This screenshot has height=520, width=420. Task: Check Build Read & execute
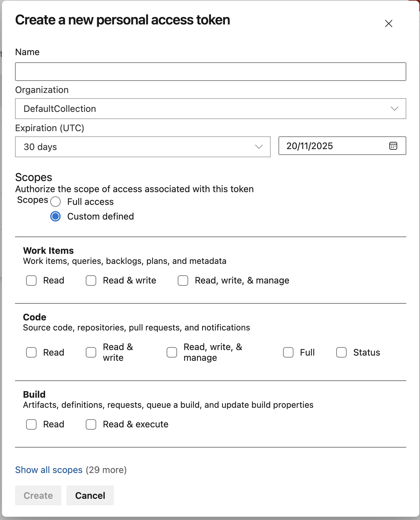(91, 424)
